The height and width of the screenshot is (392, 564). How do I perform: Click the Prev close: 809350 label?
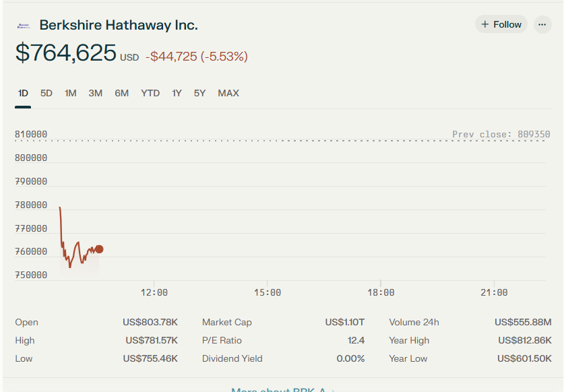(501, 134)
